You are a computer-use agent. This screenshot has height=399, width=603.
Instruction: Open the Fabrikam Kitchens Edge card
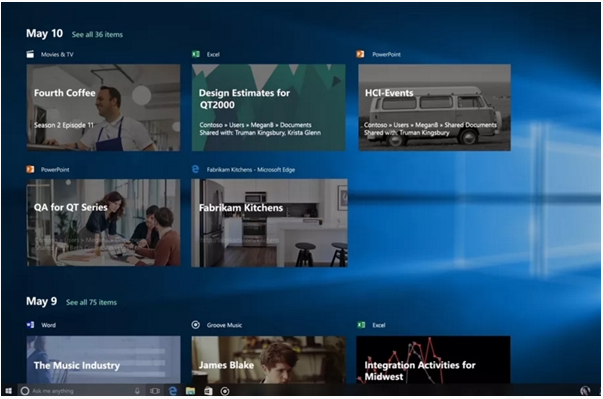click(x=269, y=223)
